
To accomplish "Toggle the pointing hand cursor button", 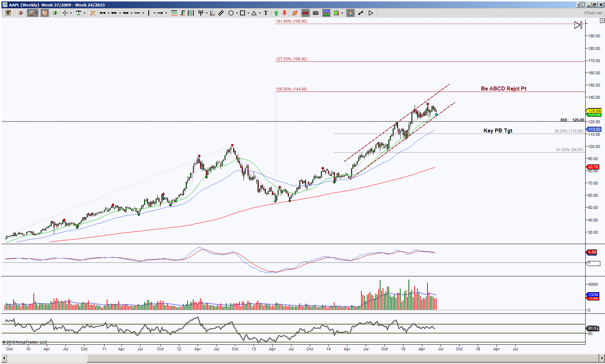I will tap(350, 13).
